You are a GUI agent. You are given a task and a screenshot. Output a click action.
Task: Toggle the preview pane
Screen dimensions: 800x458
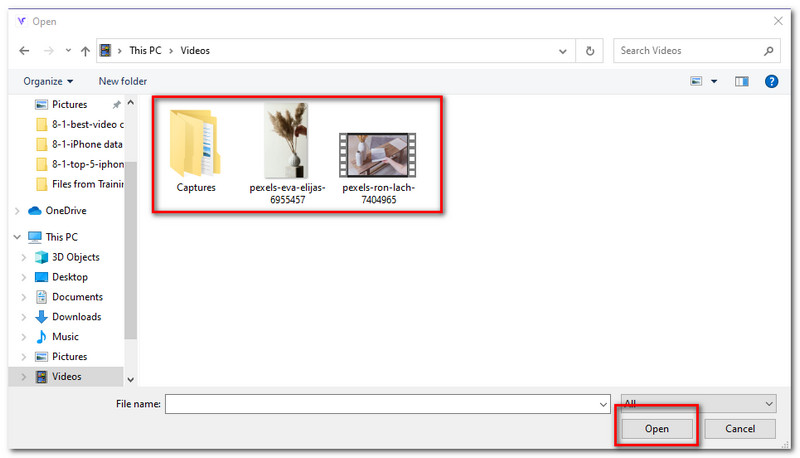[741, 81]
